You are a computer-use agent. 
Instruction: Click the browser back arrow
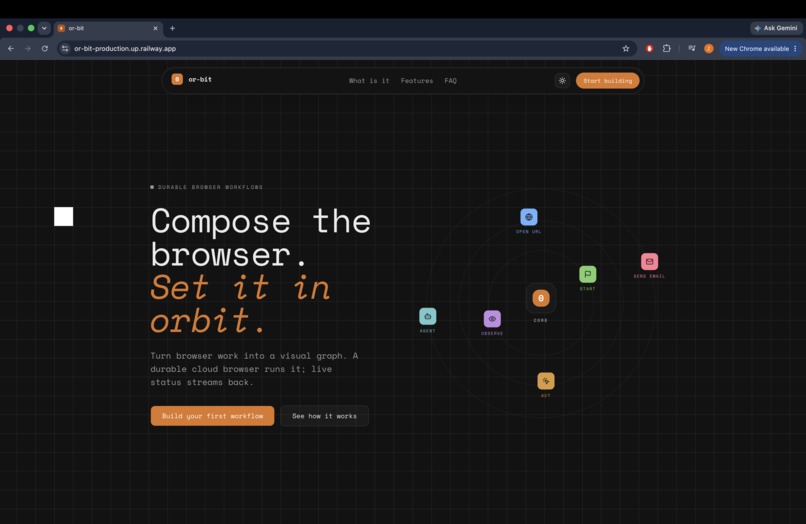(11, 48)
